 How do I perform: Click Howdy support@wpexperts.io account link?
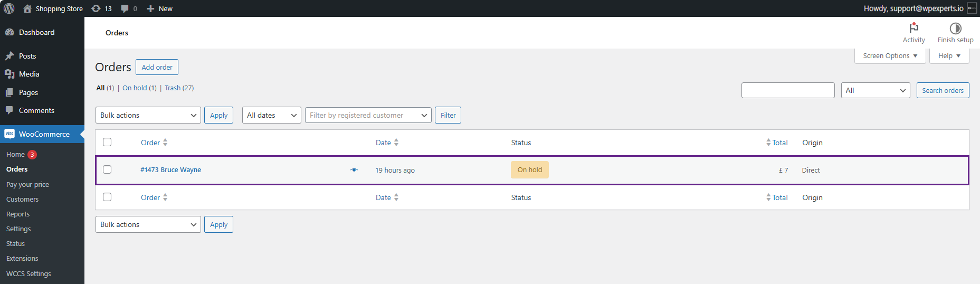[x=913, y=8]
